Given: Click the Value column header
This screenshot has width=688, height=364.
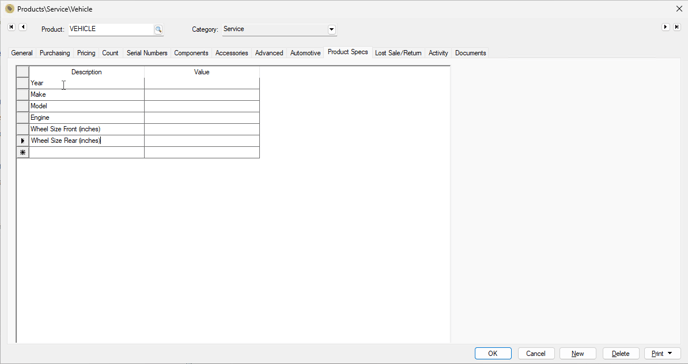Looking at the screenshot, I should coord(202,72).
